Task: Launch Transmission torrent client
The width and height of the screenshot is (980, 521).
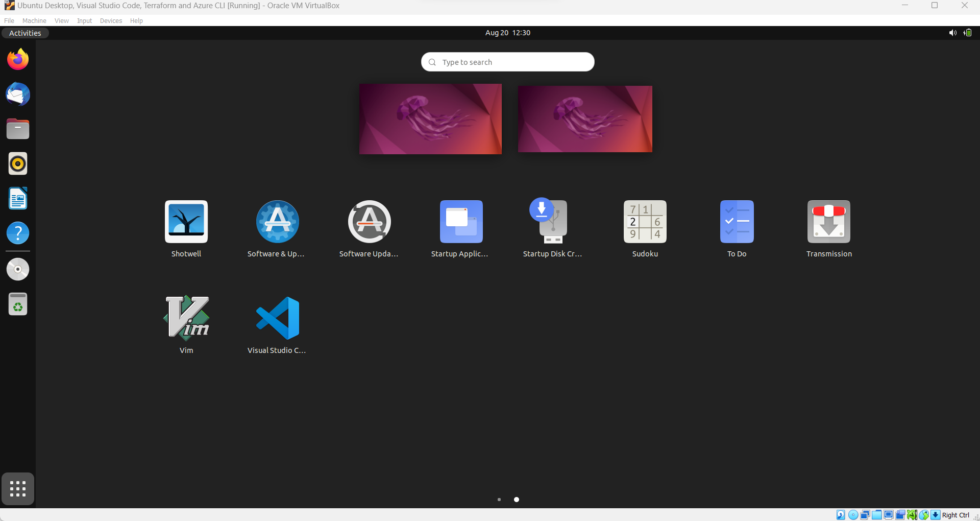Action: click(828, 222)
